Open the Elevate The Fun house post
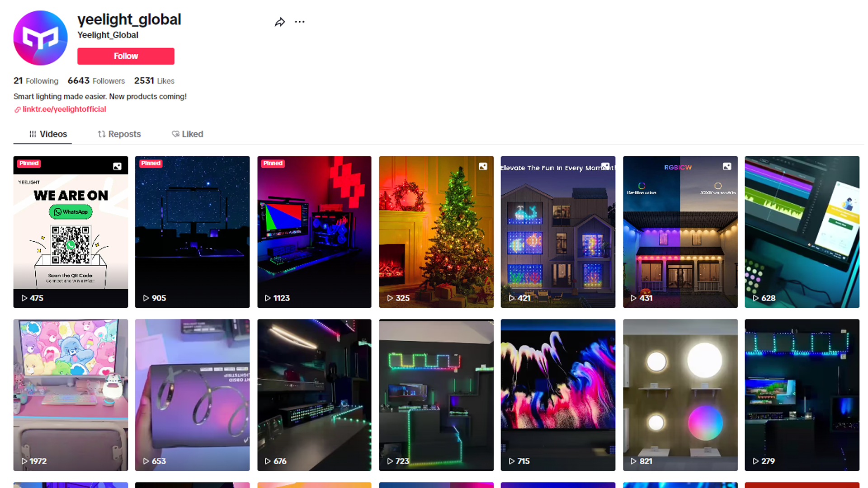The image size is (868, 488). [x=558, y=232]
